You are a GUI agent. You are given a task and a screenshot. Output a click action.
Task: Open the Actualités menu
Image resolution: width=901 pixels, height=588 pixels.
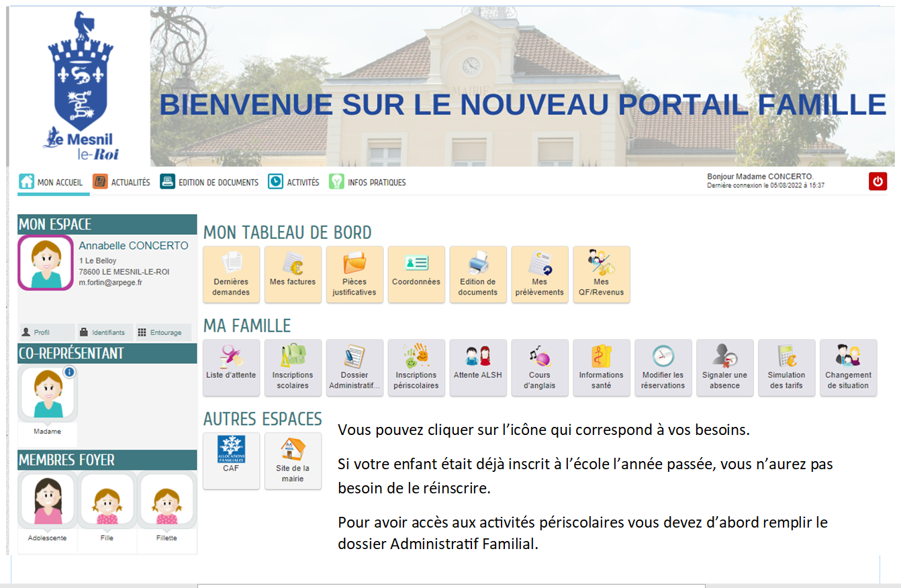pos(122,182)
